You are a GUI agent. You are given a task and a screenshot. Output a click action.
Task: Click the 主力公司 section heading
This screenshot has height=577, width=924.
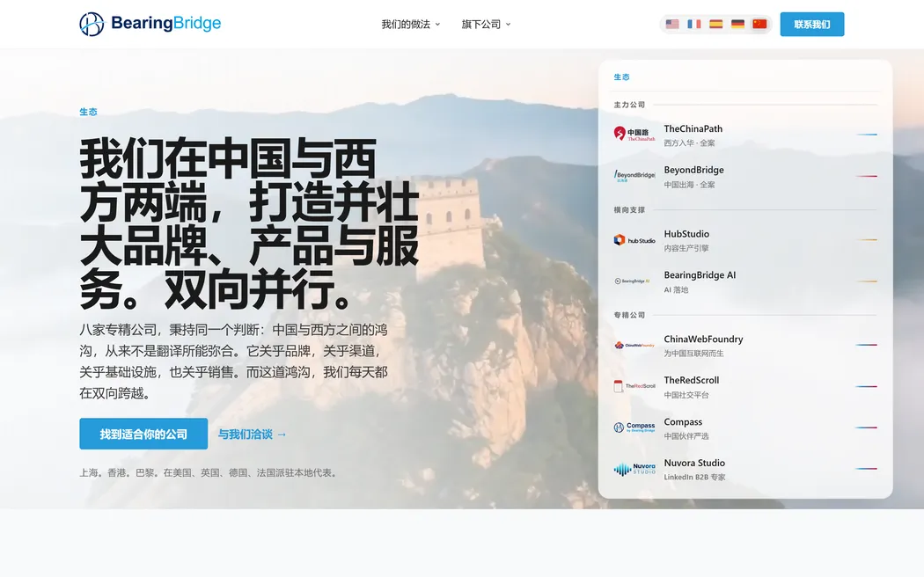coord(629,105)
